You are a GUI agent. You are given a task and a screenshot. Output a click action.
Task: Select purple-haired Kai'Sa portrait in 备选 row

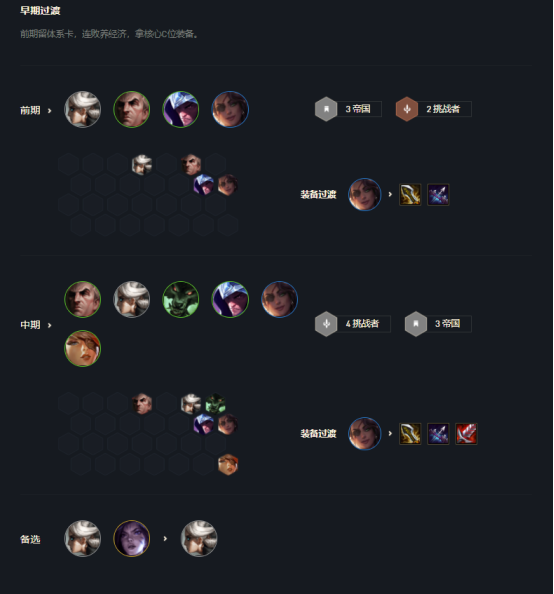[x=131, y=538]
